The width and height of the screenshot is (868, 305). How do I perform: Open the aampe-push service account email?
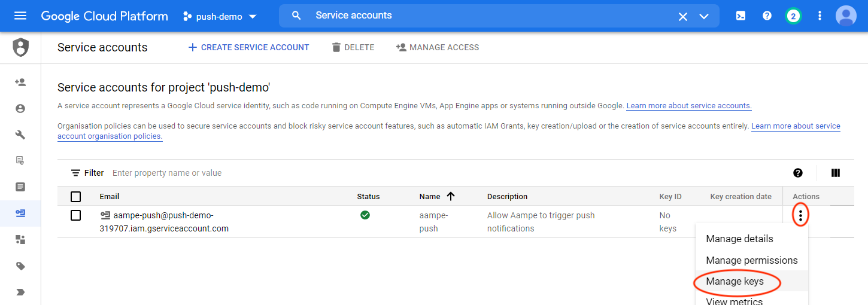pyautogui.click(x=164, y=222)
